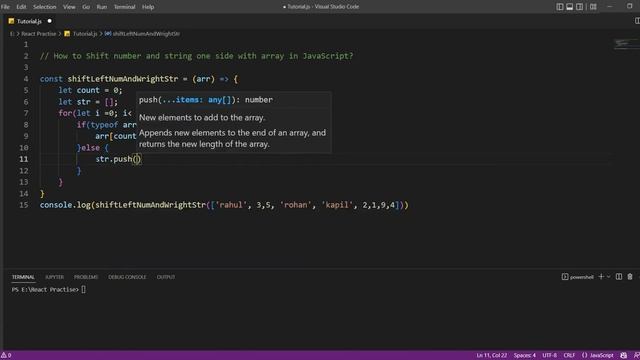Switch to the DEBUG CONSOLE panel tab
This screenshot has height=360, width=640.
127,277
